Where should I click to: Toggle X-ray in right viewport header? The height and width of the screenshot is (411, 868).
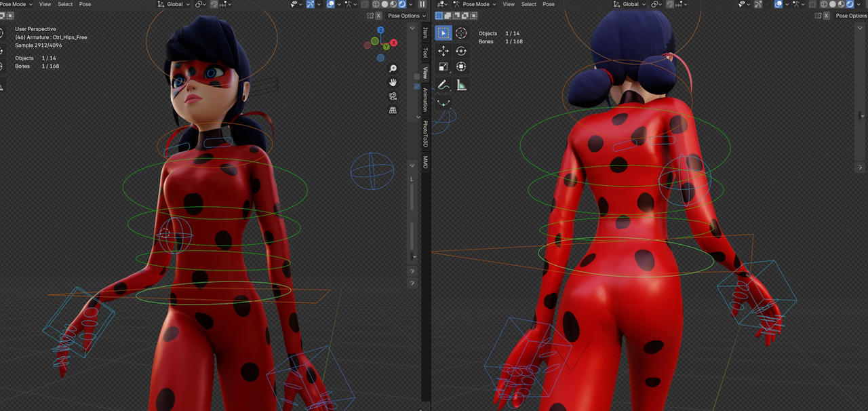point(812,4)
